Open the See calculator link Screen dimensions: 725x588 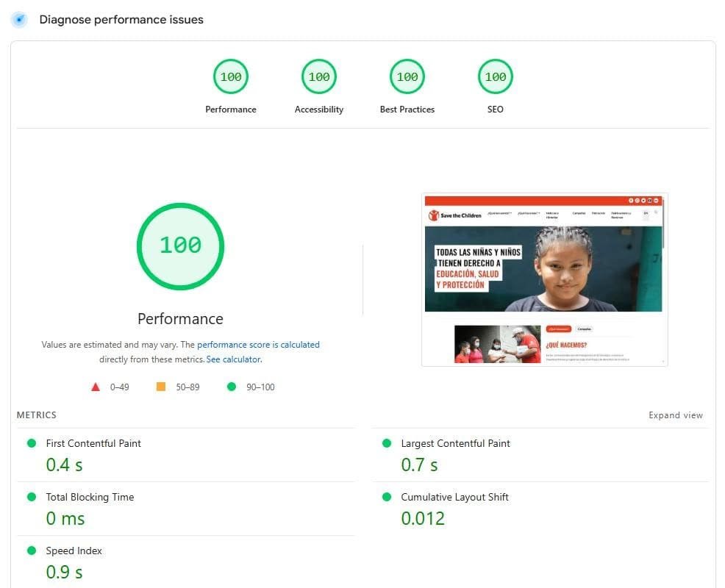point(234,359)
